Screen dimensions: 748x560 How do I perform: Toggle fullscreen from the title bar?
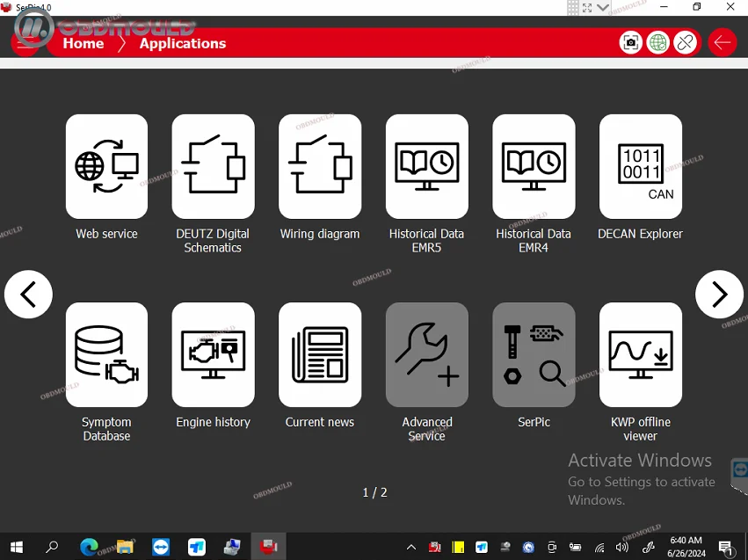pos(587,8)
